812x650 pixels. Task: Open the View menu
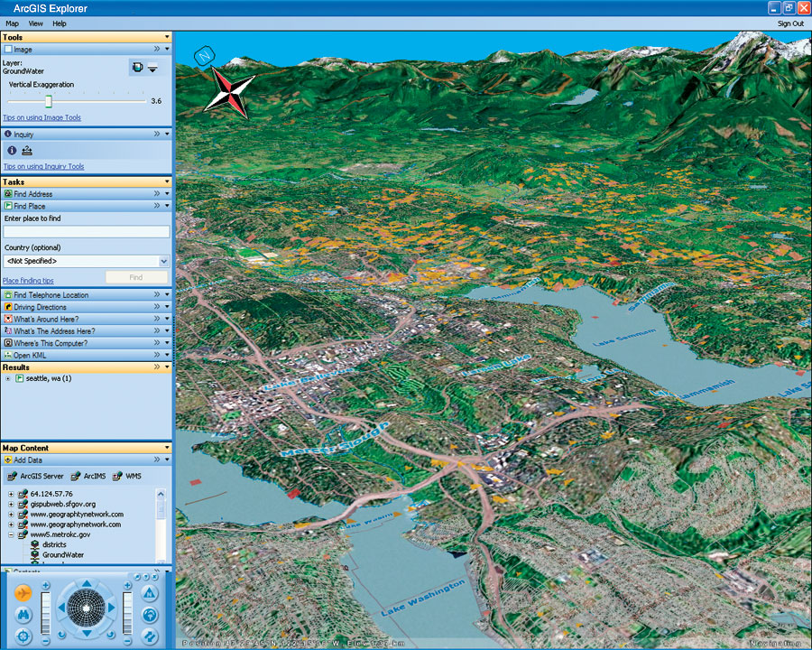(36, 23)
